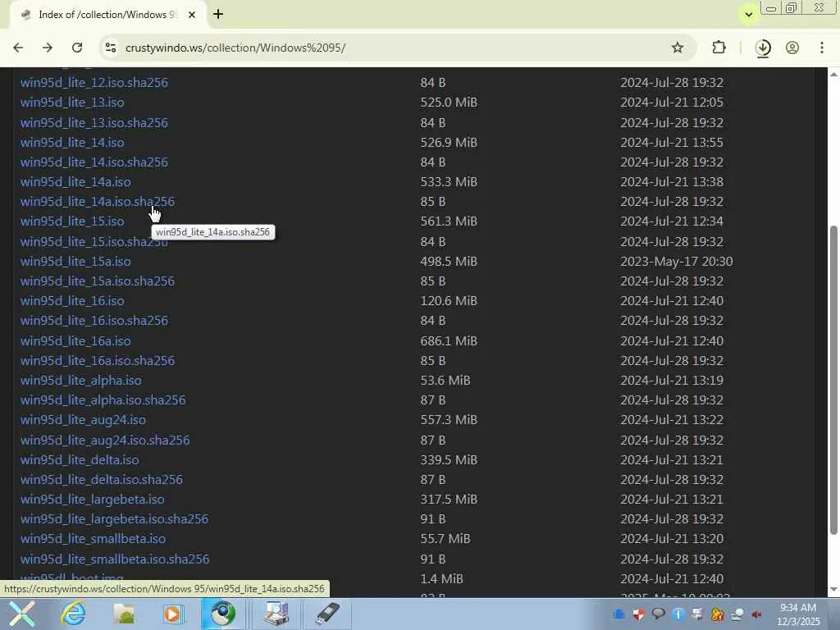Click the muted volume tray icon
Image resolution: width=840 pixels, height=630 pixels.
[x=756, y=614]
